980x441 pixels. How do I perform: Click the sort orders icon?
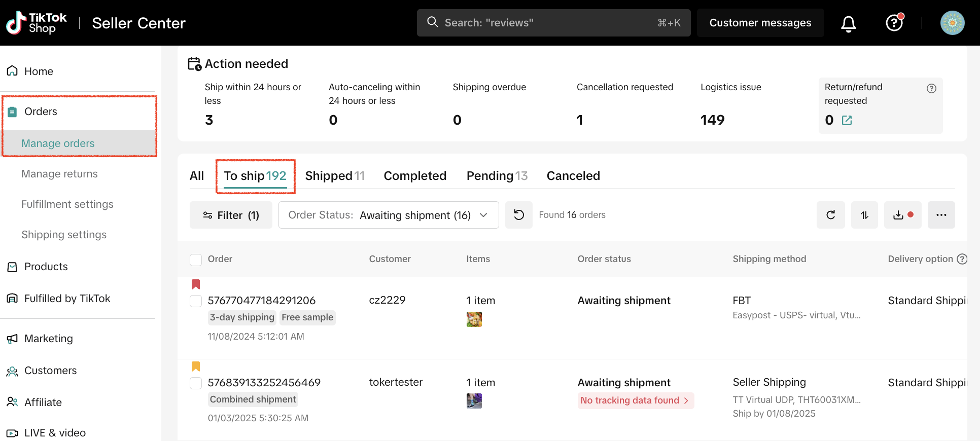pos(864,215)
